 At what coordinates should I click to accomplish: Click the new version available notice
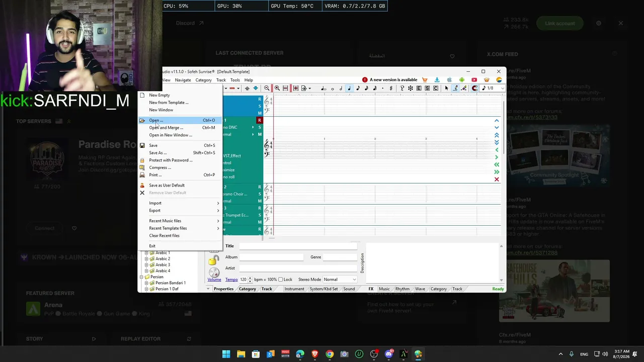[x=390, y=80]
